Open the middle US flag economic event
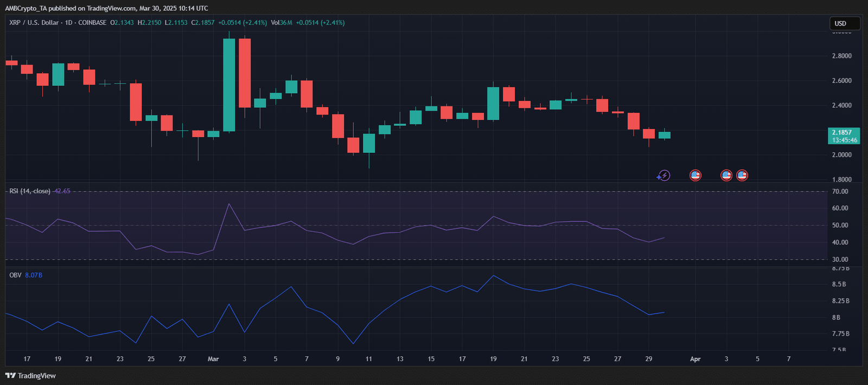The height and width of the screenshot is (385, 868). click(x=726, y=175)
